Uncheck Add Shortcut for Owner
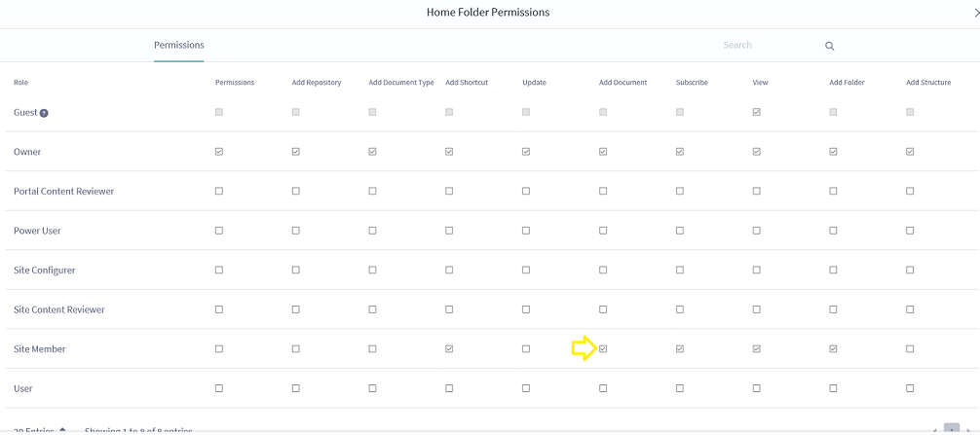 click(x=449, y=152)
